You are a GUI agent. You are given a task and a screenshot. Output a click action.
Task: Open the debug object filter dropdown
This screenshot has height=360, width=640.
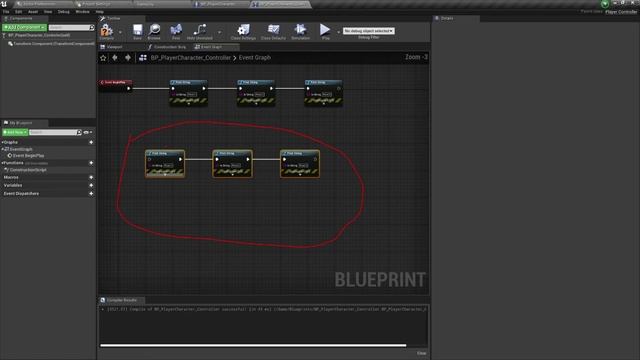point(369,31)
